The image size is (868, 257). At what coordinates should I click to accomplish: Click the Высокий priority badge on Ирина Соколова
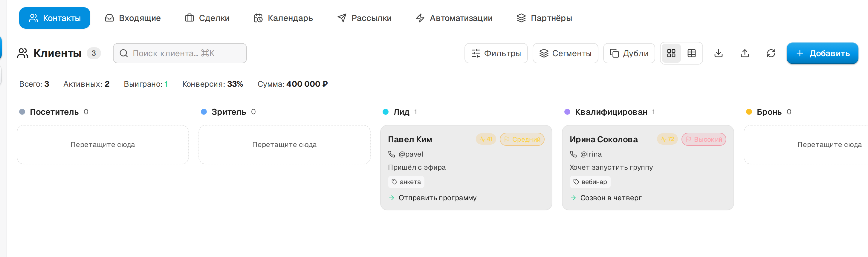tap(704, 139)
